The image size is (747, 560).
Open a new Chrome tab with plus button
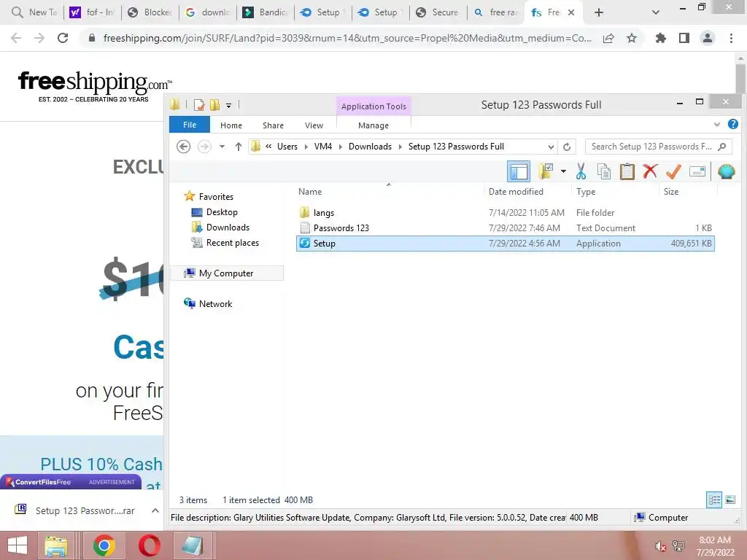(x=599, y=12)
